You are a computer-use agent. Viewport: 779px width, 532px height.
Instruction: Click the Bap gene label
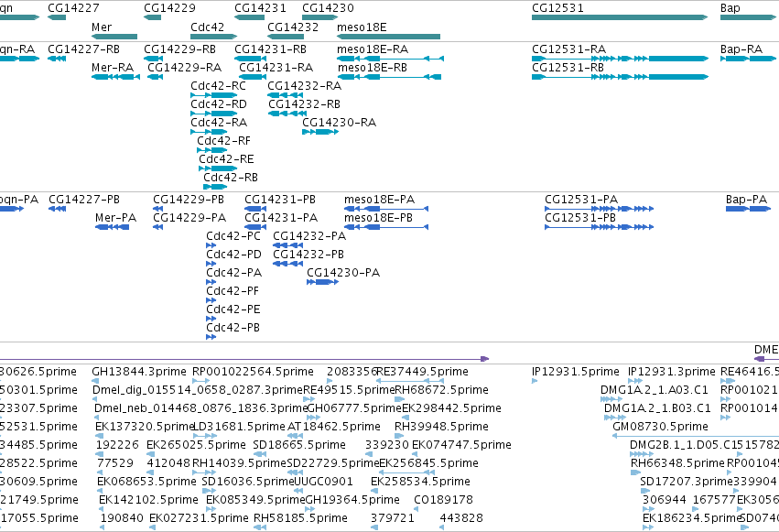(x=730, y=8)
